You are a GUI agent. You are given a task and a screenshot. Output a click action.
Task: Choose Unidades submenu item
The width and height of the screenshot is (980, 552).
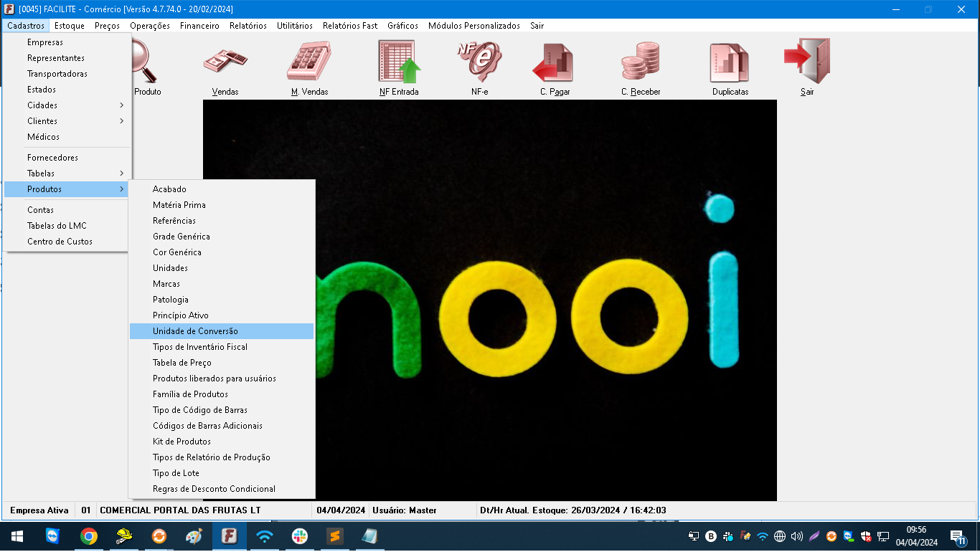pos(222,268)
